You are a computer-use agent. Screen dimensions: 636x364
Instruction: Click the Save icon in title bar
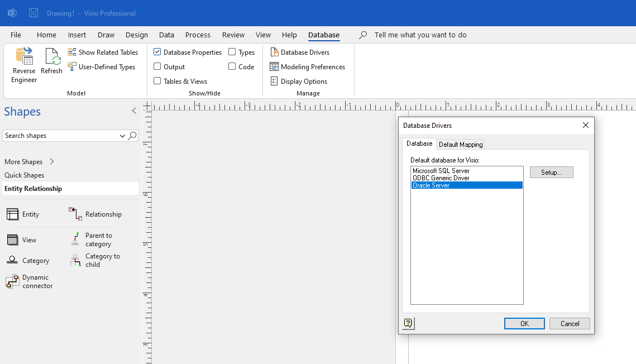click(34, 13)
